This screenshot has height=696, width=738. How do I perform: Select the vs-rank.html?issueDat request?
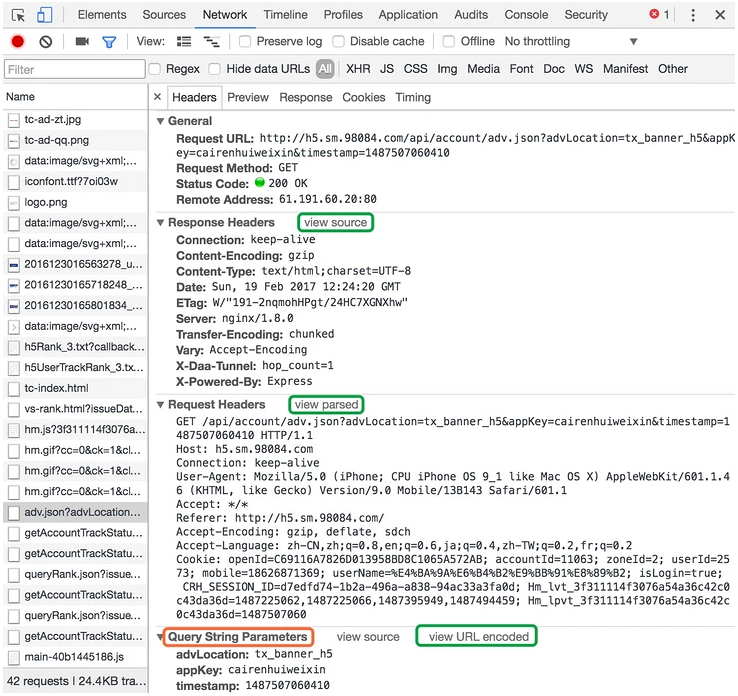[x=75, y=409]
